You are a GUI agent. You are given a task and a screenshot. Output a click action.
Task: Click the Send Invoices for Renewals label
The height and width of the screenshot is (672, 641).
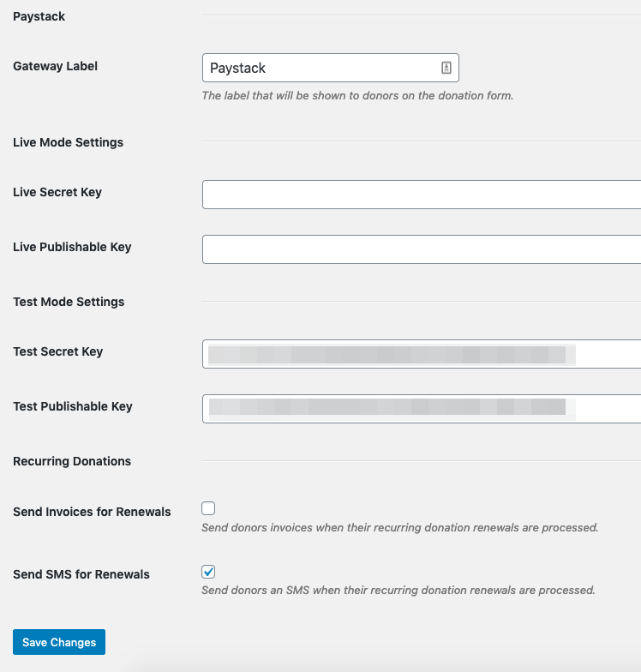92,512
